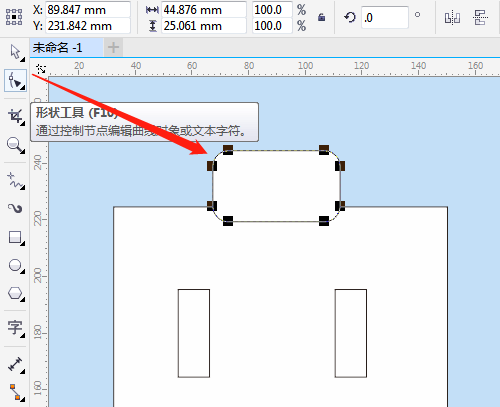Select the Shape tool (F10)
The width and height of the screenshot is (500, 407).
coord(14,80)
